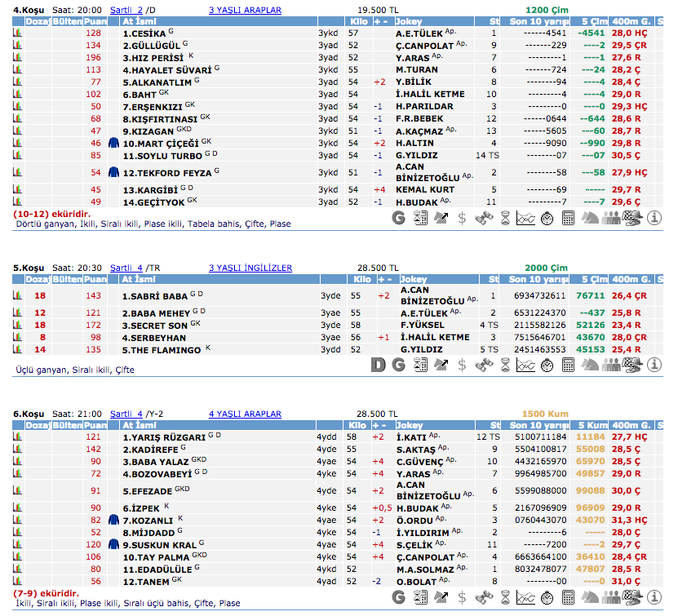
Task: Click the Jokey column header in race 5
Action: click(x=414, y=279)
